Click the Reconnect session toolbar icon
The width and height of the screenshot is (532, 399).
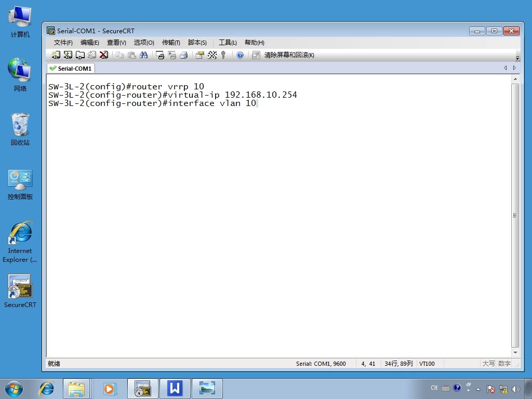(92, 55)
